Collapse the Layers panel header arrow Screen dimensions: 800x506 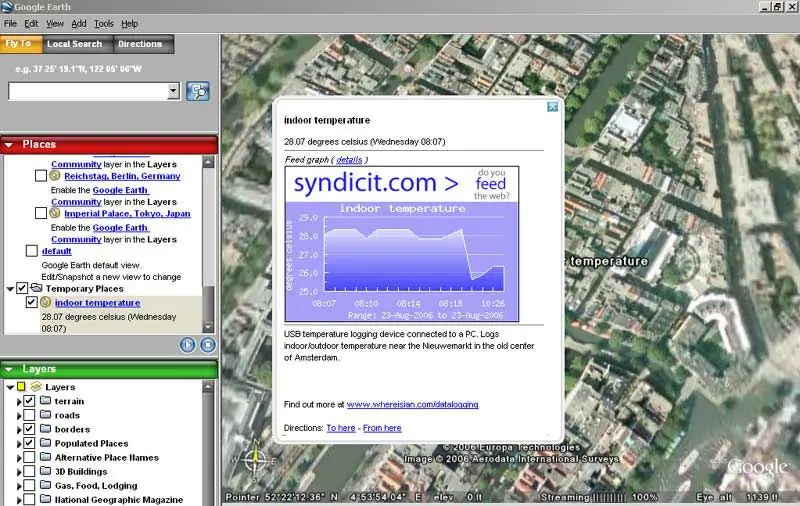(9, 369)
